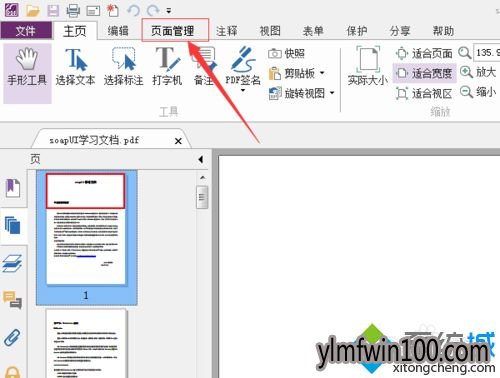Toggle Fit Page (适合页面) view
This screenshot has width=500, height=378.
pos(424,53)
